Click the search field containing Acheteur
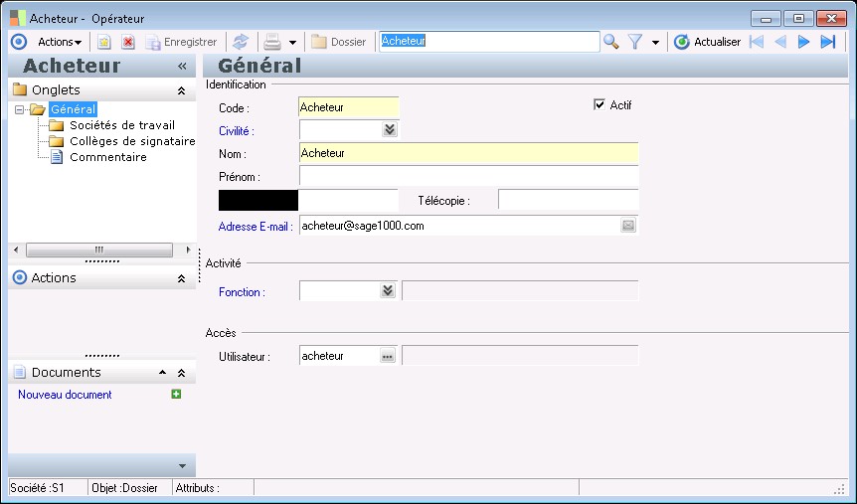The width and height of the screenshot is (857, 504). click(x=490, y=42)
